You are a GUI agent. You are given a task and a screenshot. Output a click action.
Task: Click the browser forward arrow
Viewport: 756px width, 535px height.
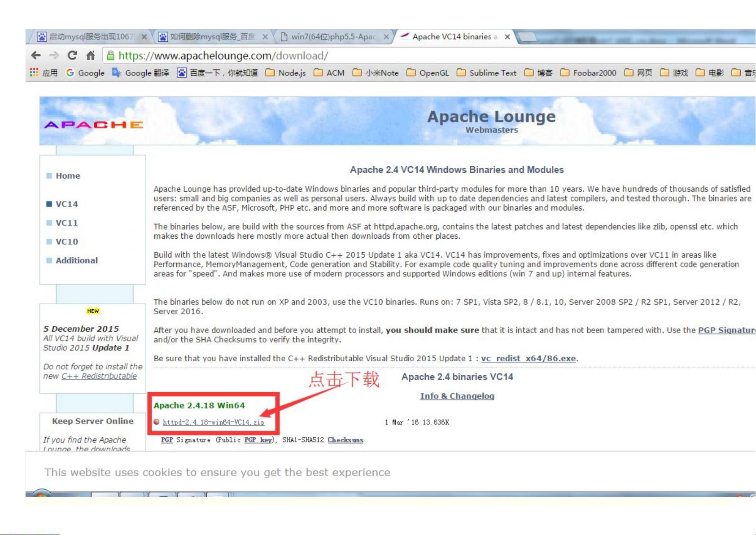tap(54, 55)
